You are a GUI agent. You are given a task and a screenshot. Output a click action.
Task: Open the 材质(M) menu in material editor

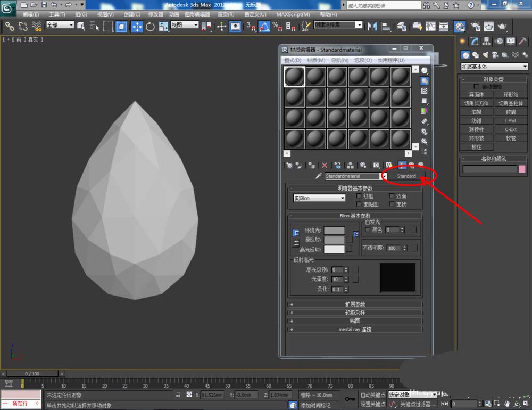[315, 60]
